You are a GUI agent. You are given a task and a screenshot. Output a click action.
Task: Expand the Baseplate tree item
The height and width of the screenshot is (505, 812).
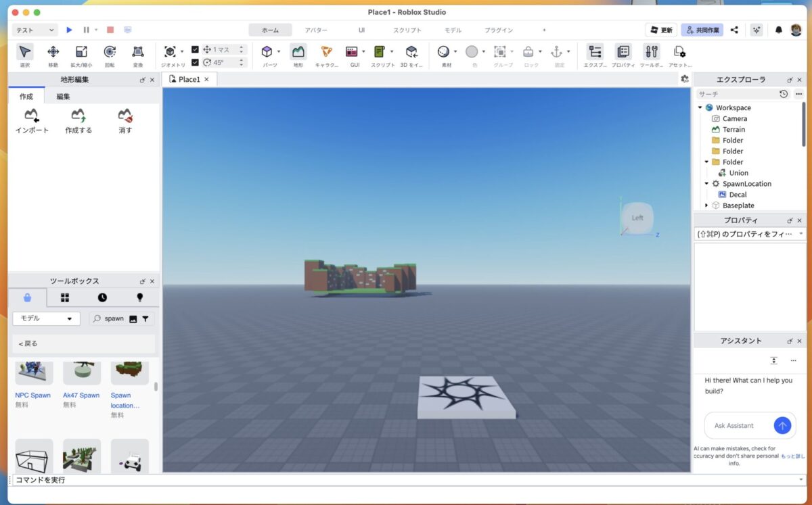point(706,206)
